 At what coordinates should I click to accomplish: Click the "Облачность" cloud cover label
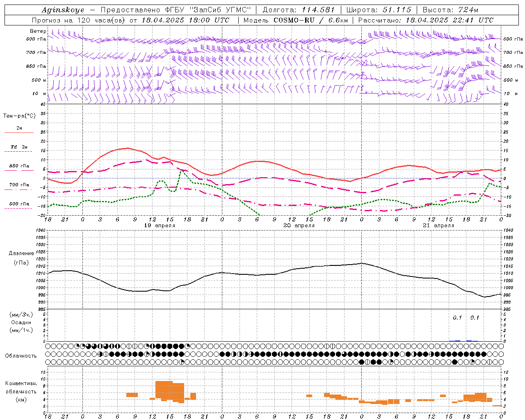pos(21,356)
